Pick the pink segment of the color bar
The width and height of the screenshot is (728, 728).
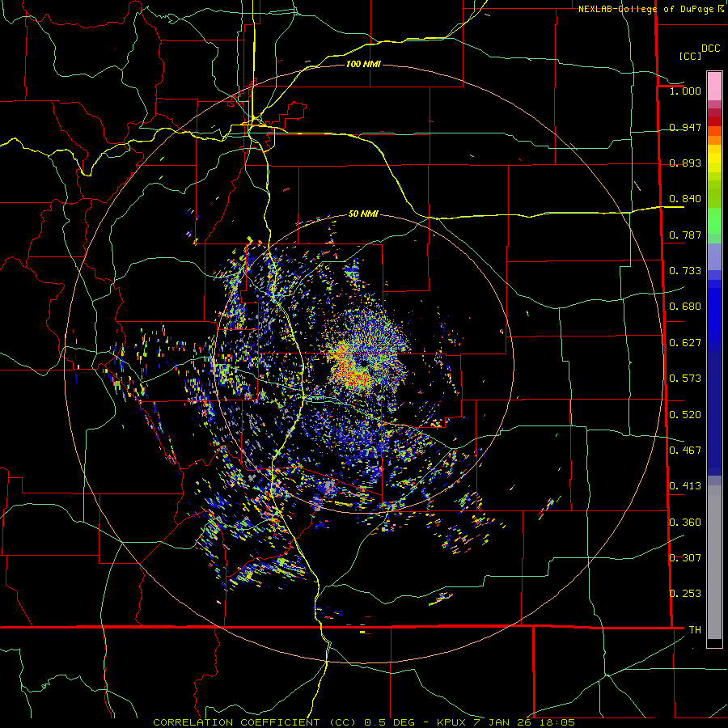714,86
